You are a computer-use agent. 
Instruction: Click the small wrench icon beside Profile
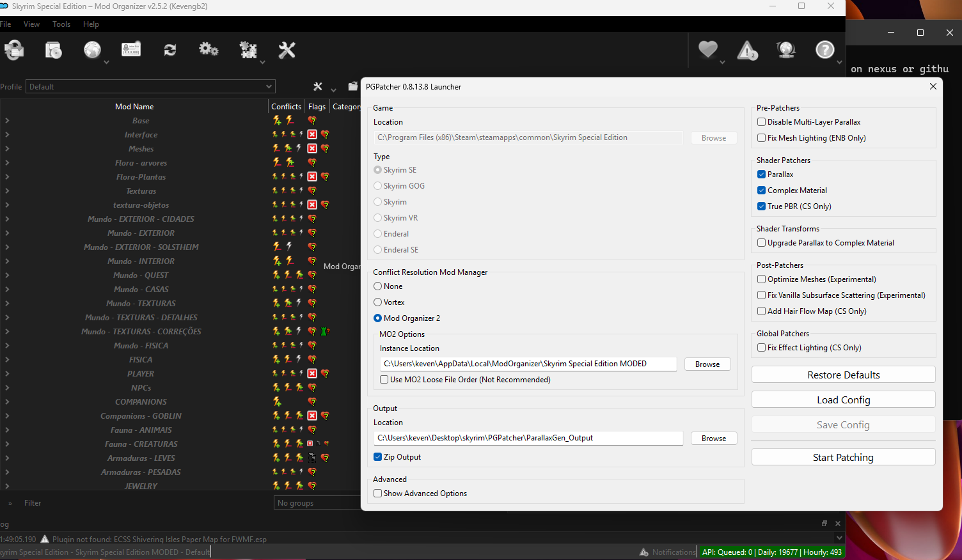click(318, 86)
